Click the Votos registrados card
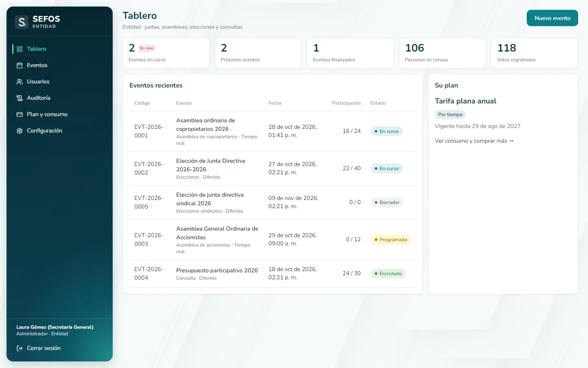Image resolution: width=588 pixels, height=368 pixels. click(x=535, y=53)
